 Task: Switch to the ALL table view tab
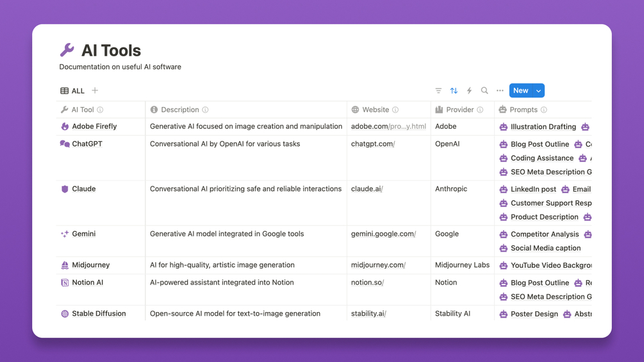pos(72,91)
